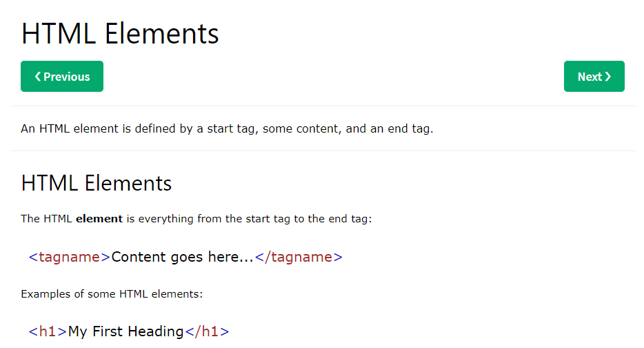
Task: Click the "My First Heading" code text
Action: (x=125, y=331)
